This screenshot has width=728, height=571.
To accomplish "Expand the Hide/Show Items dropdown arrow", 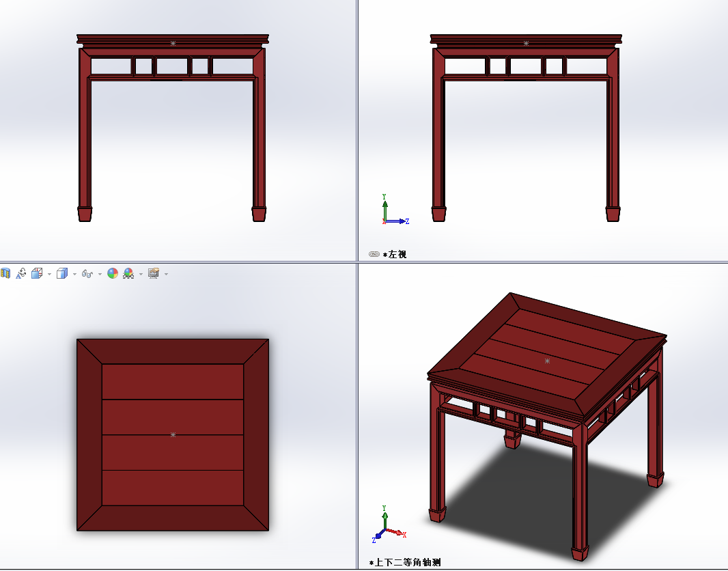I will (100, 275).
